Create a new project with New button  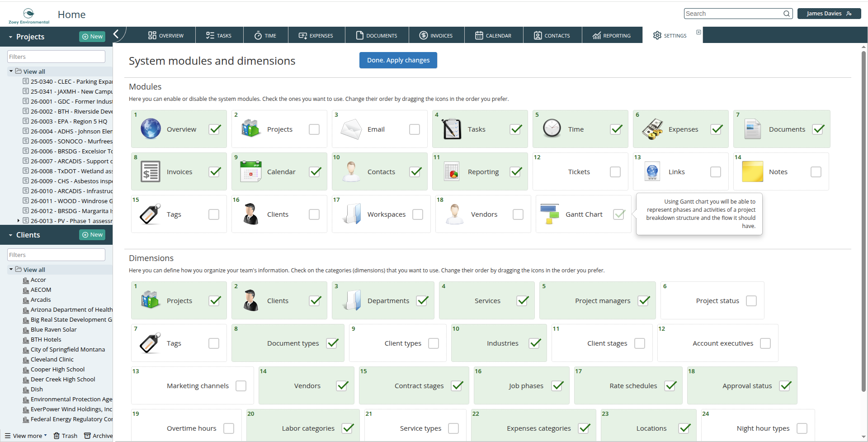pyautogui.click(x=92, y=37)
